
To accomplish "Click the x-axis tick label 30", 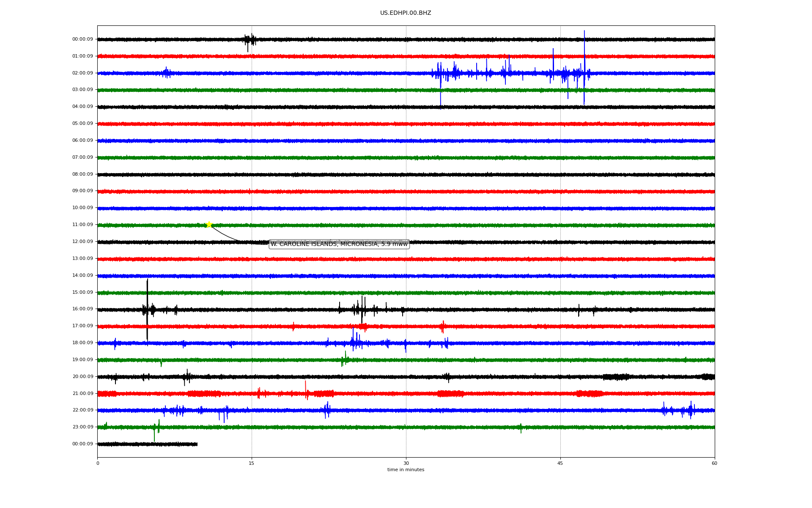I will click(406, 463).
